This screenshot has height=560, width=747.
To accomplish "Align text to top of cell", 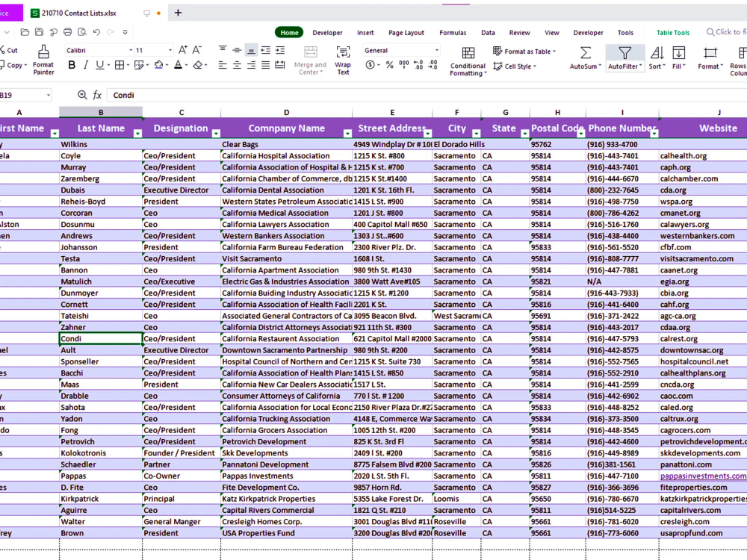I will pos(223,49).
